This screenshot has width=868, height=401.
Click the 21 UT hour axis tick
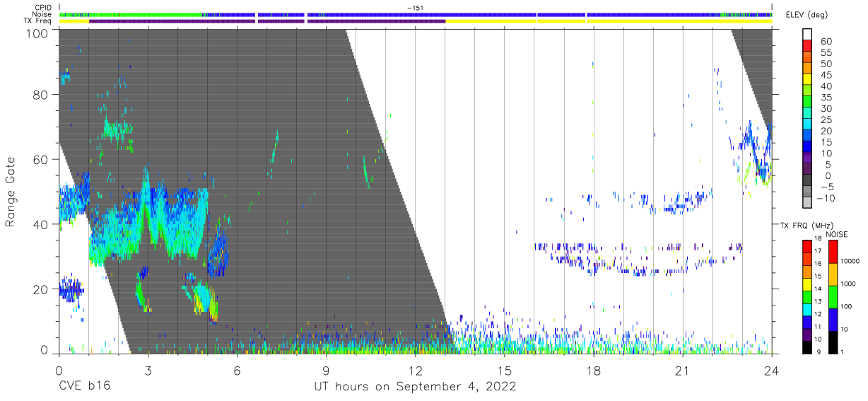click(682, 370)
